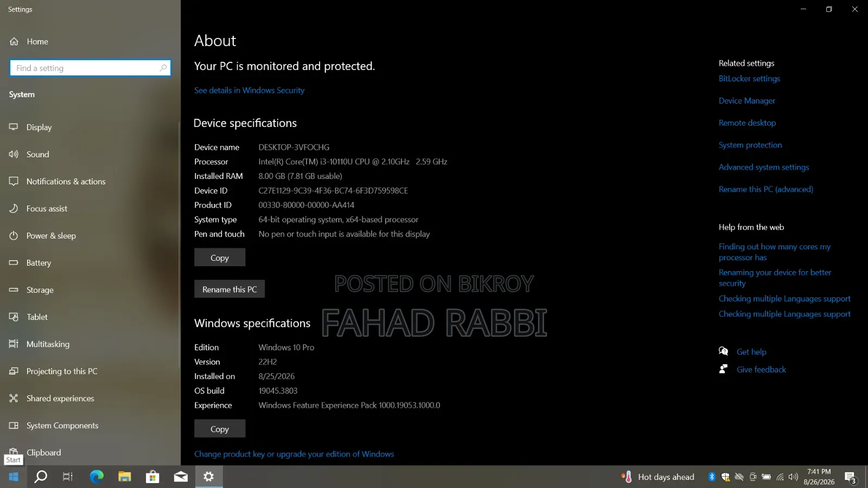Open Rename this PC (advanced) link
The height and width of the screenshot is (488, 868).
click(766, 189)
